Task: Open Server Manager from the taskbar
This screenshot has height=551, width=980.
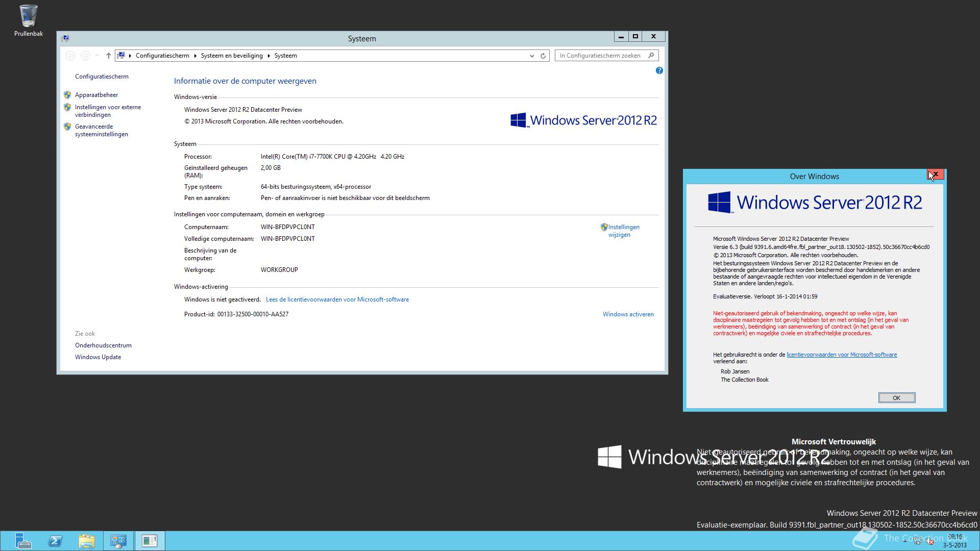Action: tap(23, 541)
